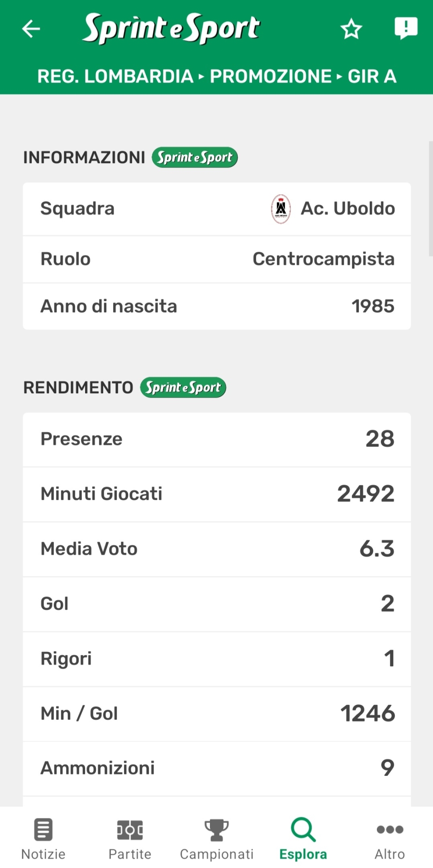
Task: Tap the Sprint e Sport badge beside INFORMAZIONI
Action: coord(195,157)
